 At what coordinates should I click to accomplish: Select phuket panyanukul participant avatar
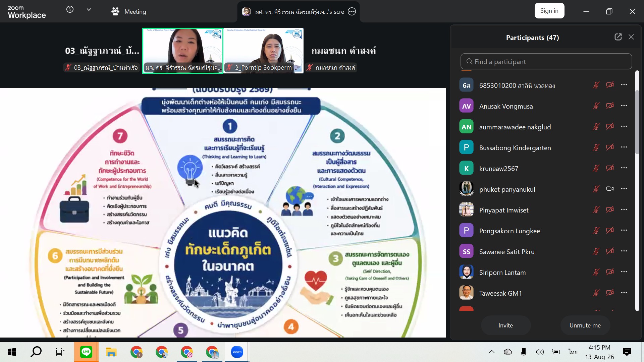tap(466, 189)
